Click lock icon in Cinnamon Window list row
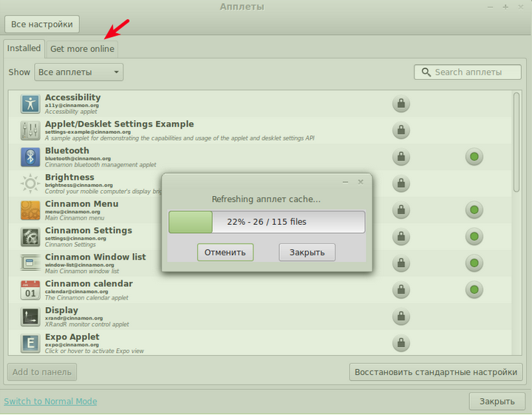The image size is (532, 415). tap(401, 263)
